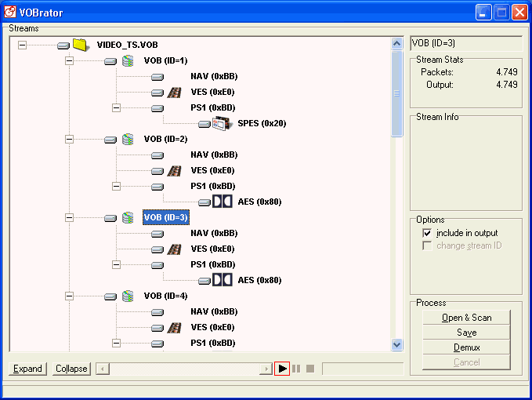
Task: Click the subpicture icon next to SPES (0x20)
Action: (x=223, y=124)
